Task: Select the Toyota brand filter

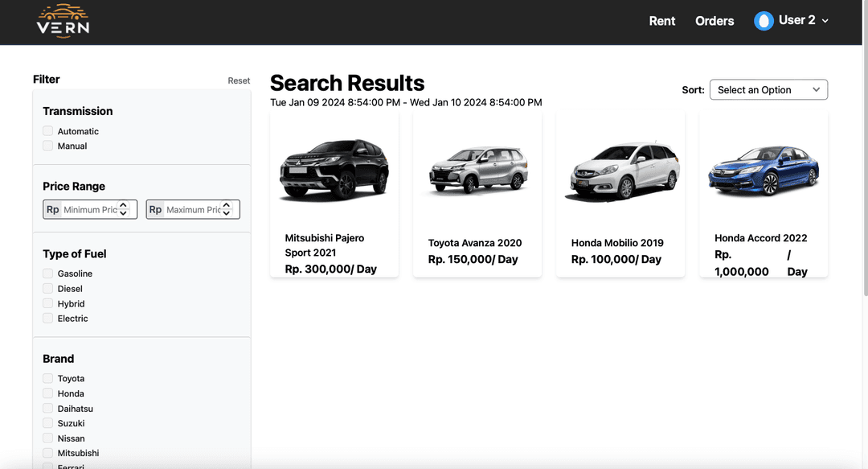Action: 47,378
